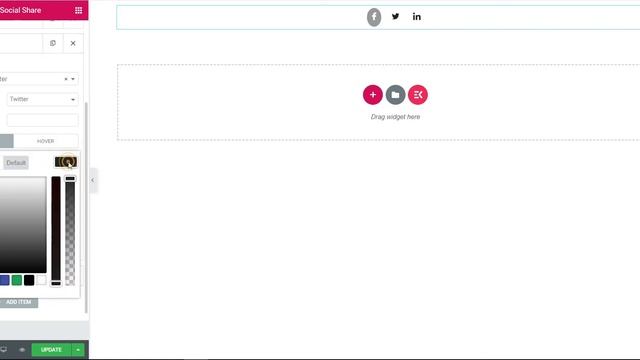Open ElementsKit templates button
This screenshot has height=360, width=640.
pyautogui.click(x=418, y=95)
